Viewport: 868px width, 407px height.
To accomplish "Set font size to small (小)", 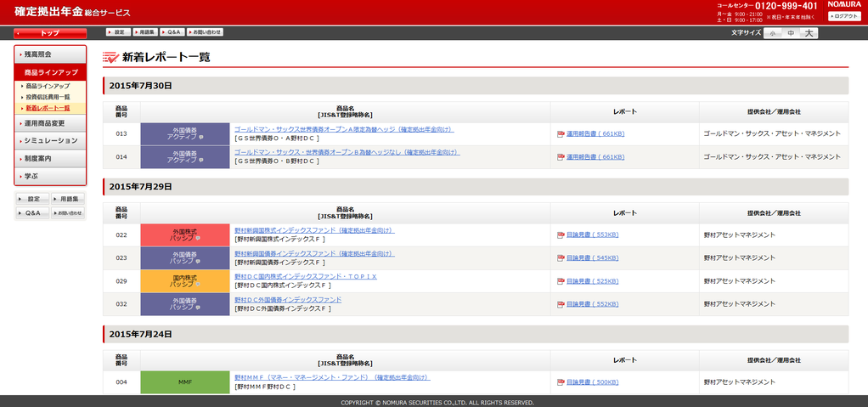I will pos(772,33).
